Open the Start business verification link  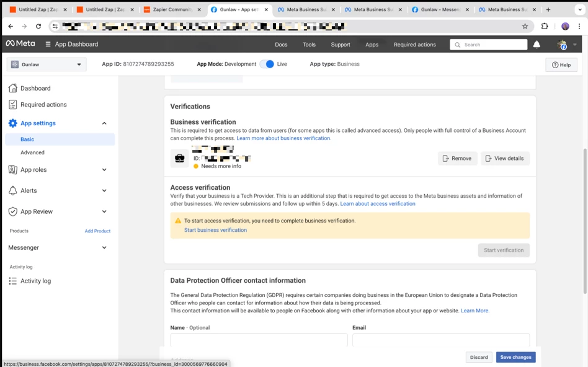pos(215,230)
